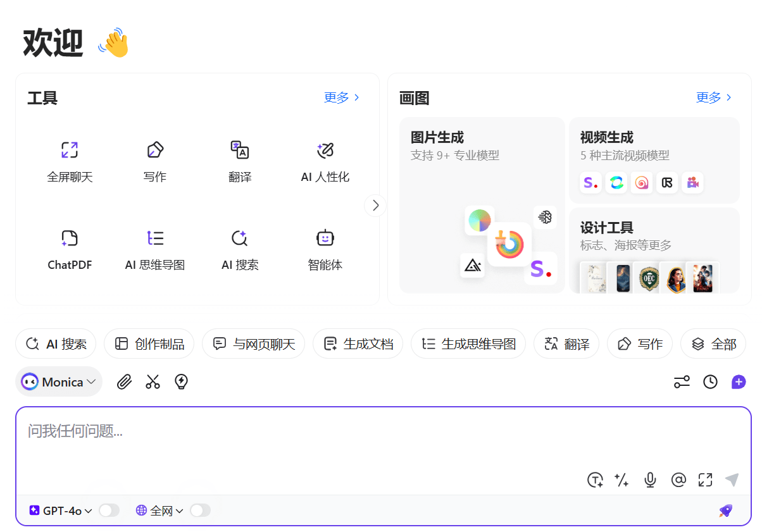Open the AI 思维导图 mind map tool
This screenshot has height=532, width=762.
coord(155,250)
